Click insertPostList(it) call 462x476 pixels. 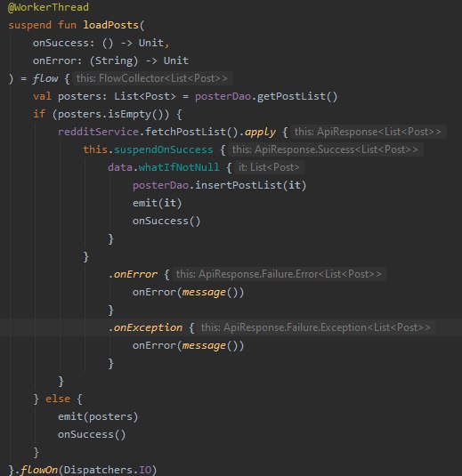pos(251,185)
